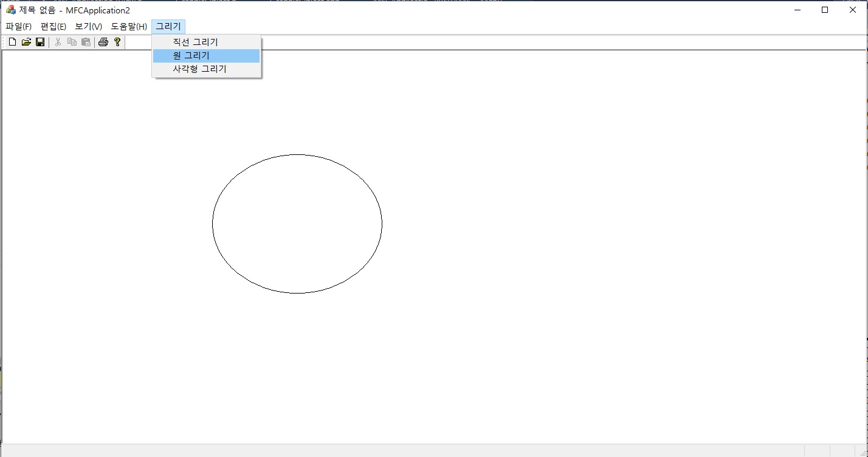Viewport: 868px width, 457px height.
Task: Close the open 그리기 menu header
Action: (168, 27)
